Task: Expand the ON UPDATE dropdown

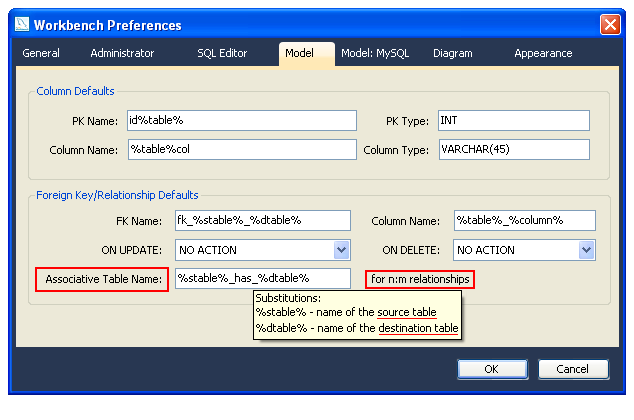Action: pyautogui.click(x=341, y=250)
